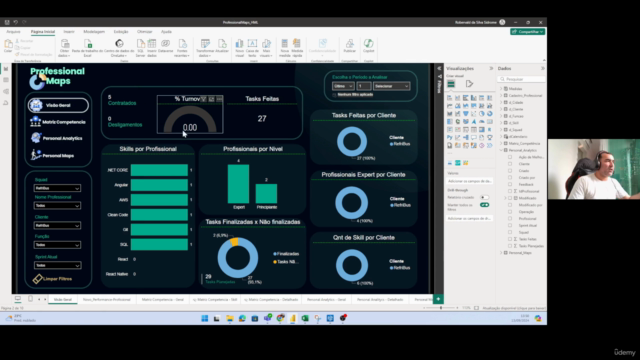Screen dimensions: 640x360
Task: Collapse the Personal_Analytics table
Action: [x=501, y=150]
